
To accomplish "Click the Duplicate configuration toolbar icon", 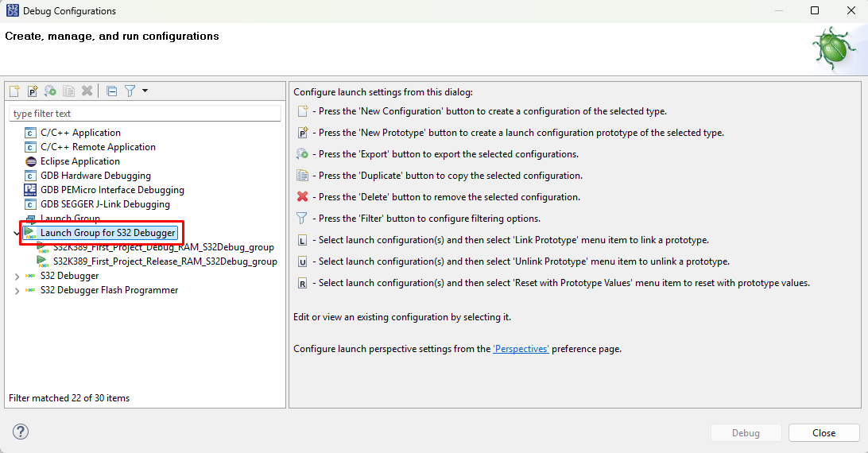I will [69, 91].
